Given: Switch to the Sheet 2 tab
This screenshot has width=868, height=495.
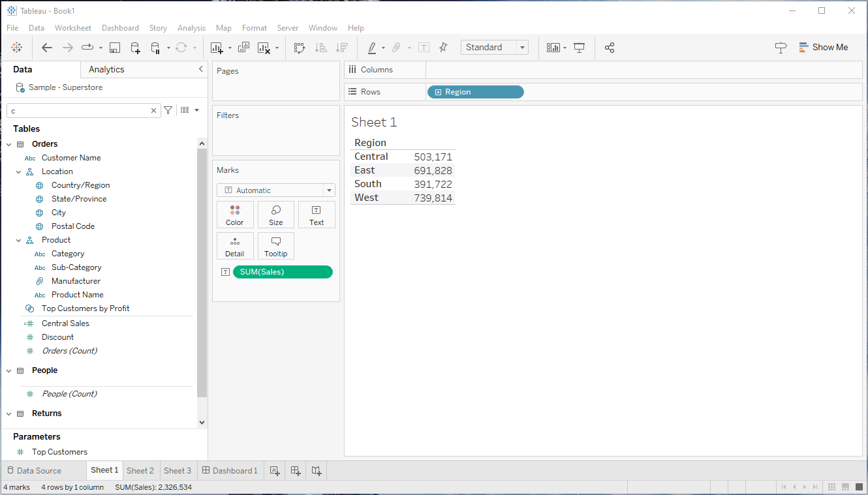Looking at the screenshot, I should click(140, 470).
